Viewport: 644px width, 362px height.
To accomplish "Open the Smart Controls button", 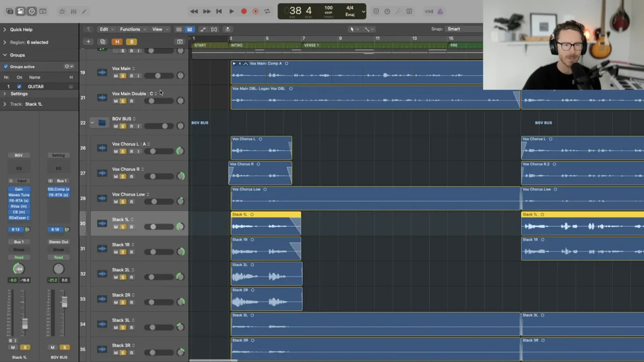I will 62,11.
